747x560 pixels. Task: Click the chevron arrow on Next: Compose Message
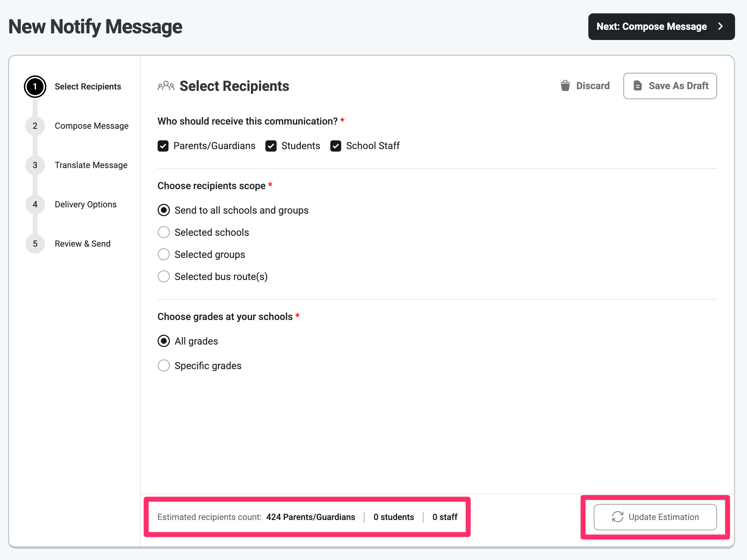click(x=720, y=26)
